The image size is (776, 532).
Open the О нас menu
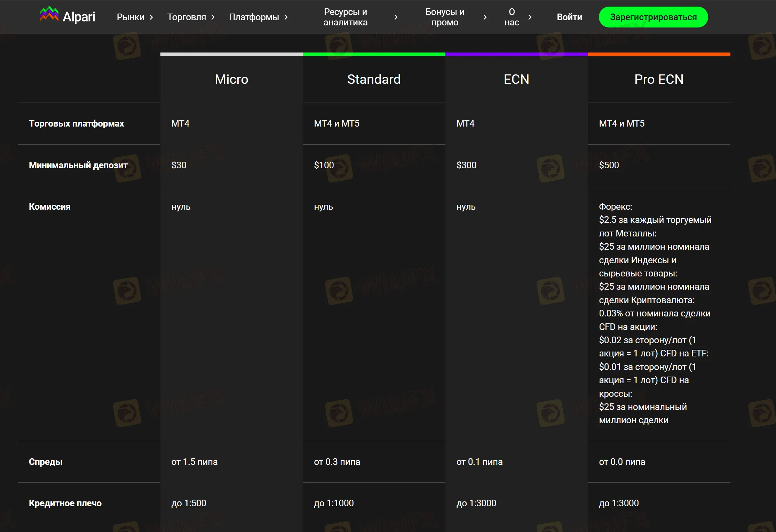coord(512,17)
